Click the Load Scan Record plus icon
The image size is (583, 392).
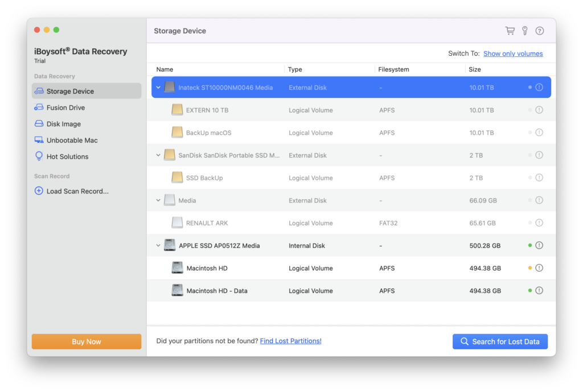pos(39,191)
